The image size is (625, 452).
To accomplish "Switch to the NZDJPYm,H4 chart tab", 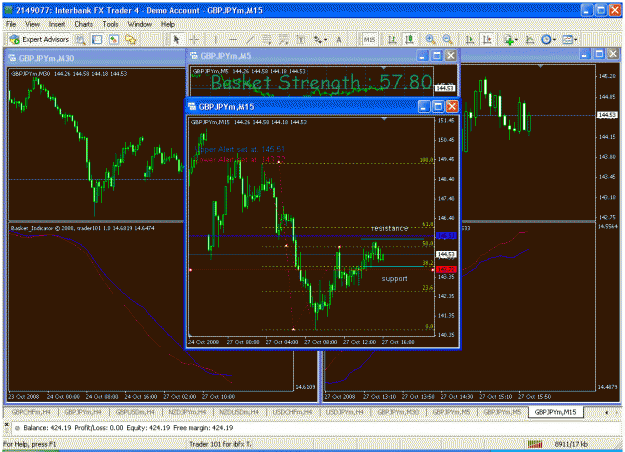I will (x=187, y=412).
